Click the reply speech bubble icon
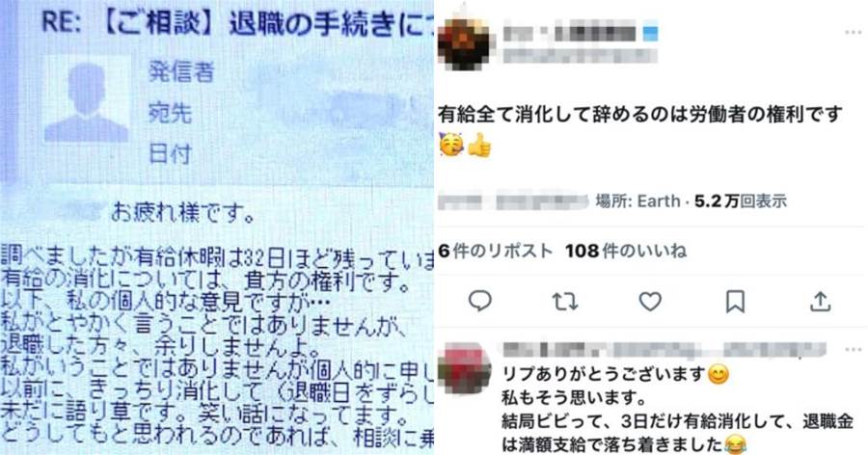The height and width of the screenshot is (455, 868). click(x=480, y=302)
